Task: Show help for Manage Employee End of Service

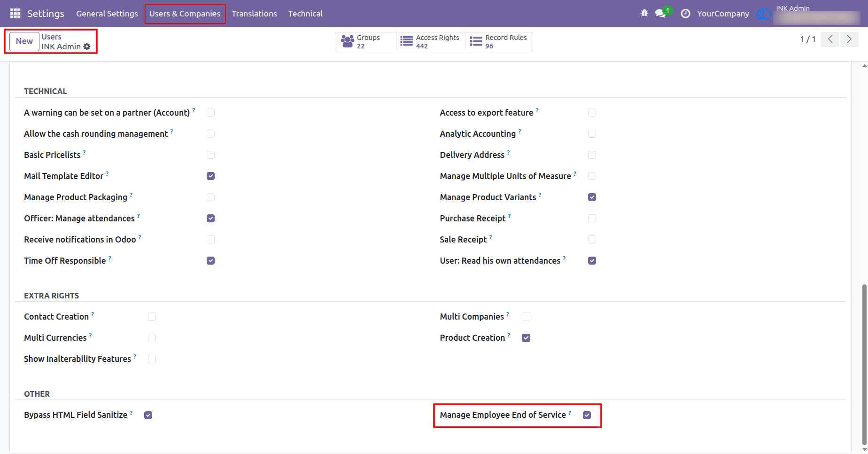Action: [x=570, y=412]
